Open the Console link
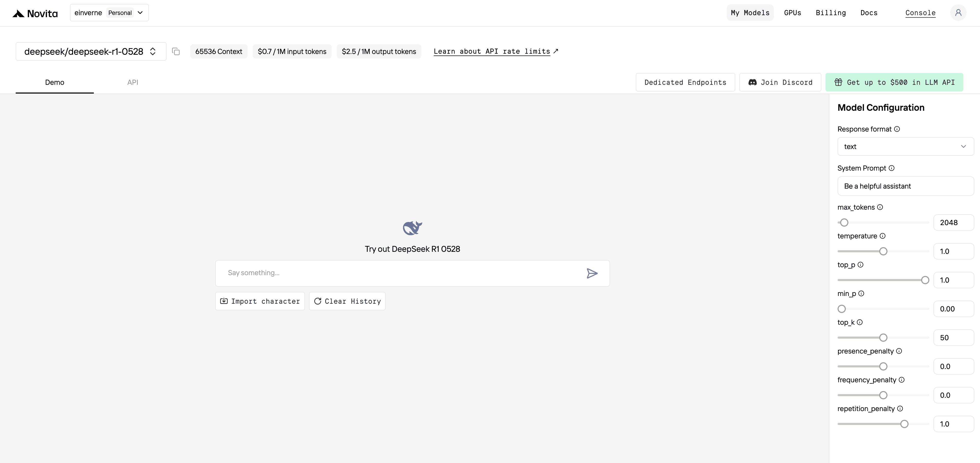Viewport: 980px width, 463px height. [920, 13]
